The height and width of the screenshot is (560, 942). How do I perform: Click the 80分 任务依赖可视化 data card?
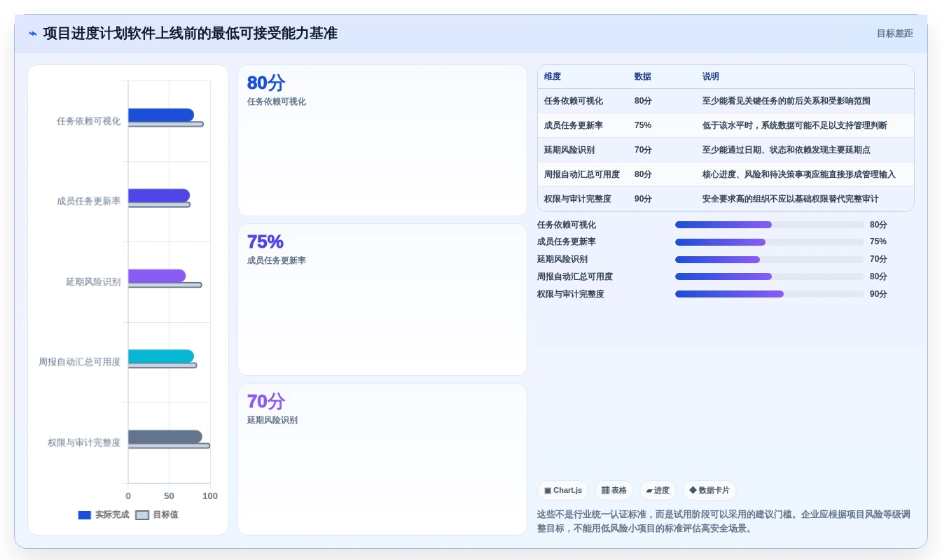tap(382, 141)
